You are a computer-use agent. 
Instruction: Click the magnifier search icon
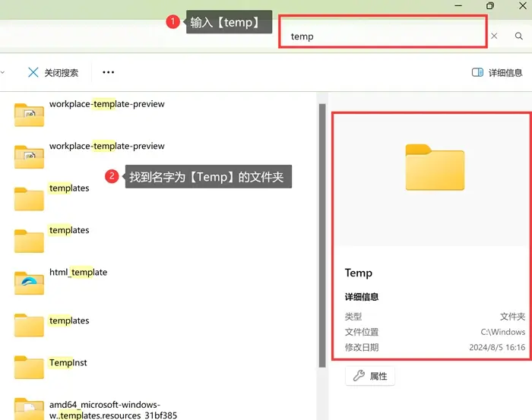click(x=519, y=36)
